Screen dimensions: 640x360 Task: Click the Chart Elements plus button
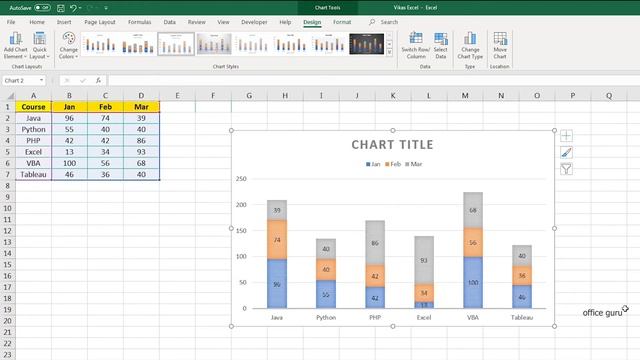tap(566, 136)
